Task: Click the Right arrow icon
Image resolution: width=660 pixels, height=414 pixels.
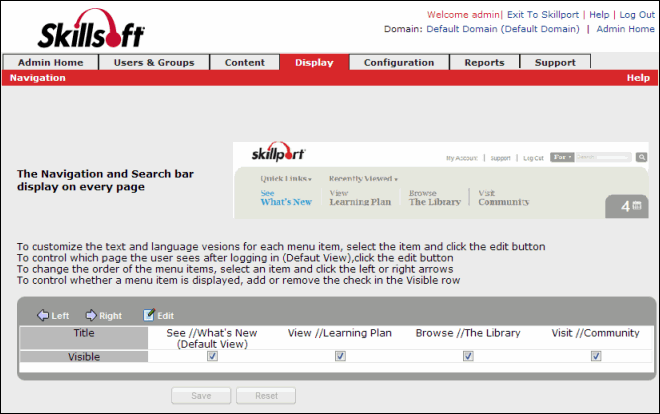Action: tap(91, 315)
